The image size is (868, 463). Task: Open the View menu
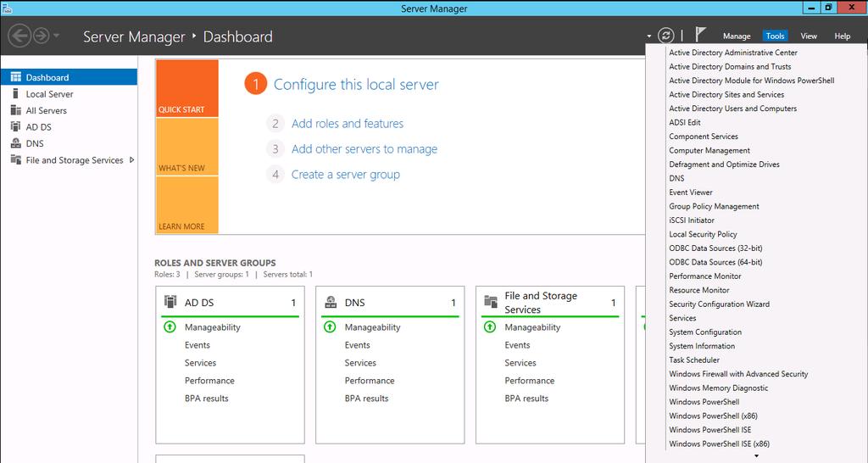click(809, 36)
